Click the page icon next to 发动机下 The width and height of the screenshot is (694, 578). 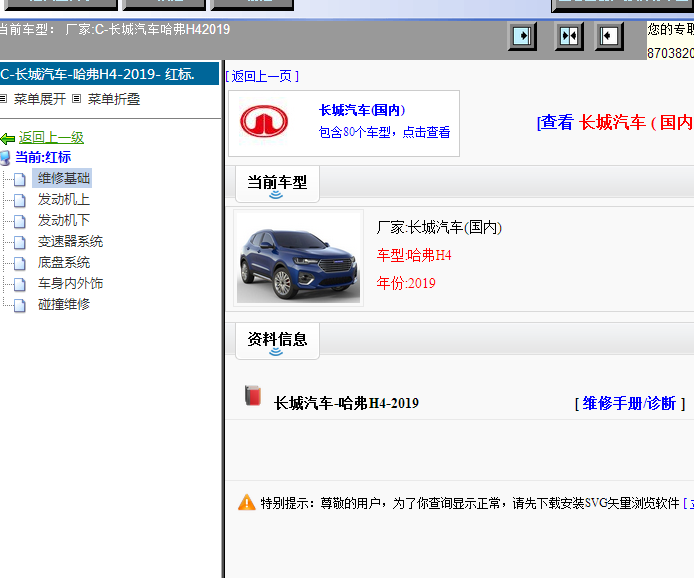click(19, 221)
